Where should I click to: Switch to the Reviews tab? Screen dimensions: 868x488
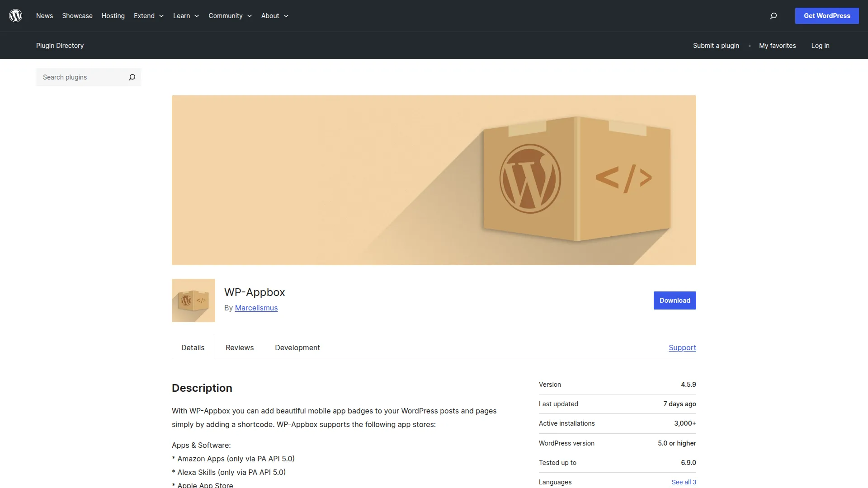coord(240,347)
